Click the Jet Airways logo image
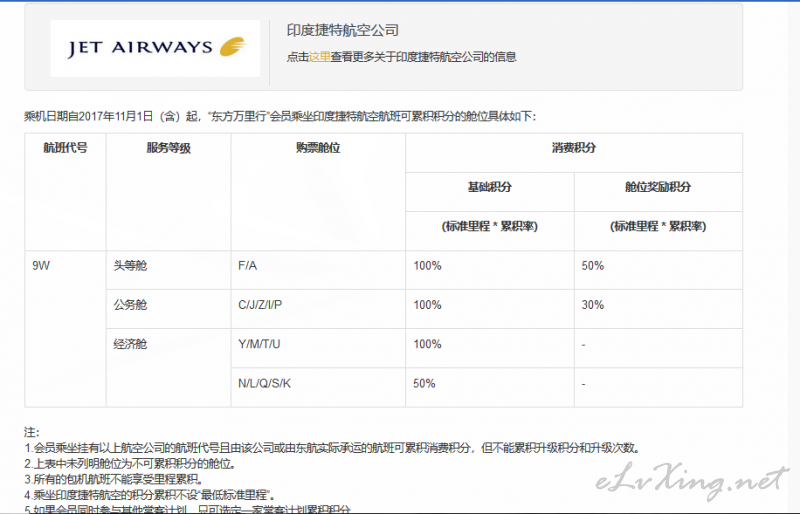 tap(155, 48)
